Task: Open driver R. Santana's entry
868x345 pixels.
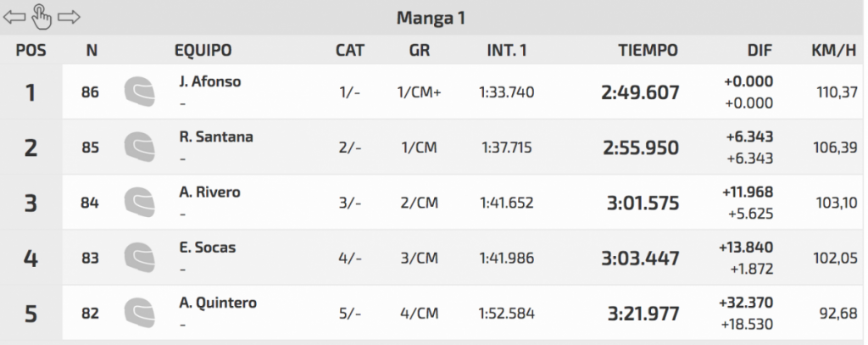Action: coord(216,137)
